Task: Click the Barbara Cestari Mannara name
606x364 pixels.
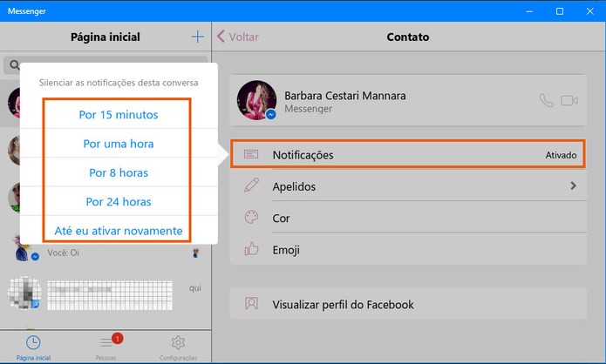Action: click(345, 95)
